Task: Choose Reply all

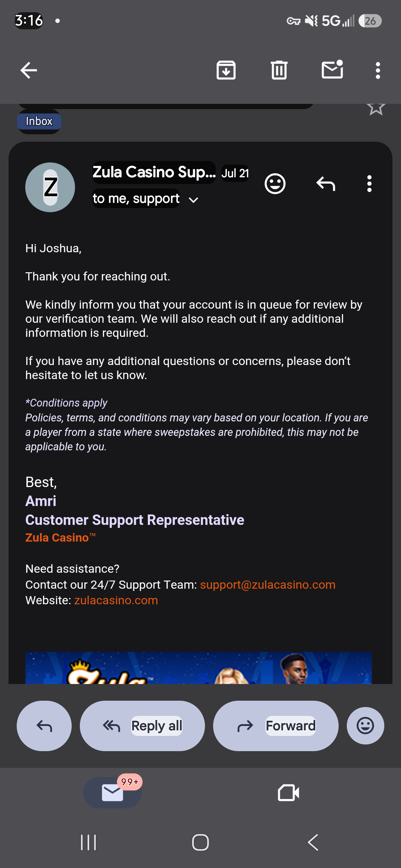Action: point(142,726)
